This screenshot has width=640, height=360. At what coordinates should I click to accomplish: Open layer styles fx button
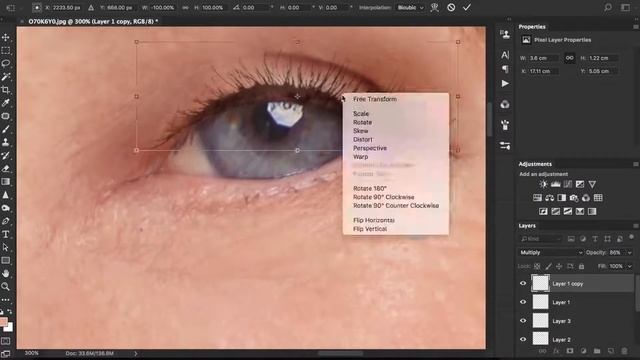point(556,351)
